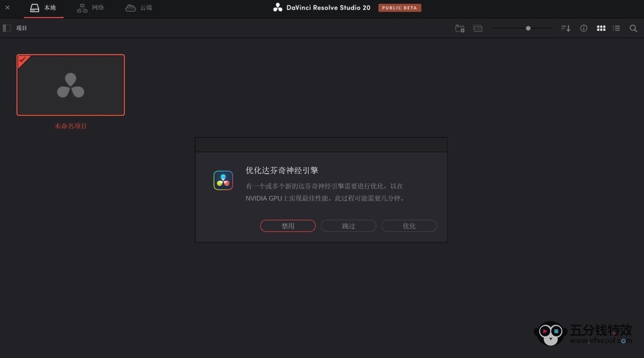Click the PUBLIC BETA badge
This screenshot has height=358, width=644.
pyautogui.click(x=400, y=8)
